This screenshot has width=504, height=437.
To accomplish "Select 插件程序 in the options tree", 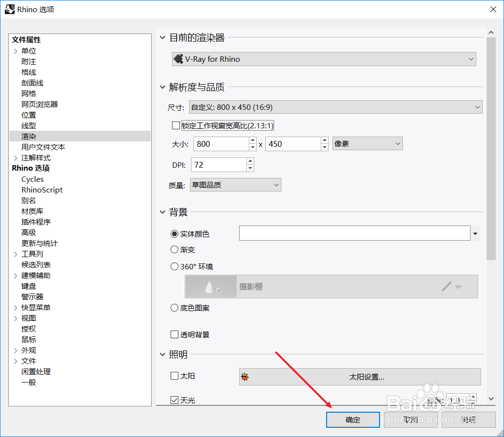I will pos(35,222).
